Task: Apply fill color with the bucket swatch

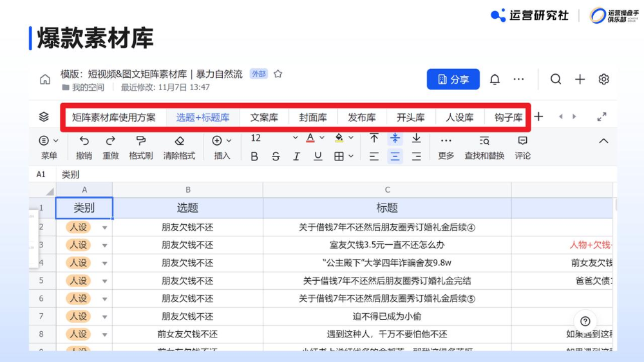Action: pyautogui.click(x=339, y=138)
